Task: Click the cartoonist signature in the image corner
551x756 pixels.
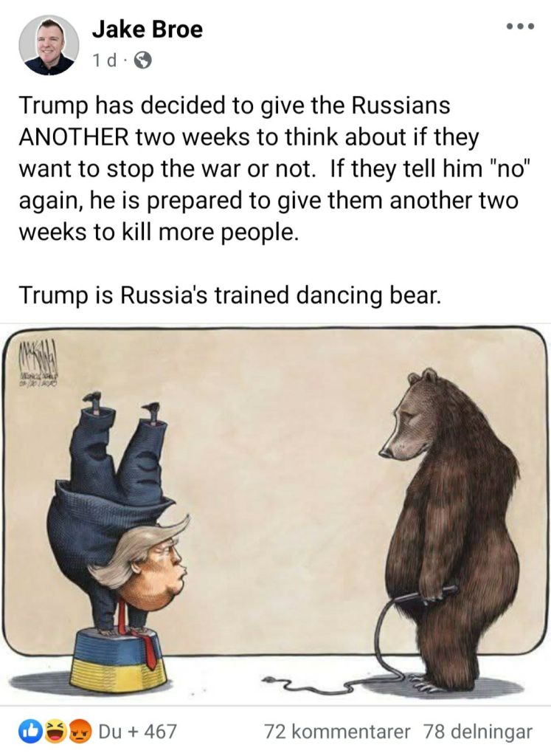Action: point(38,364)
